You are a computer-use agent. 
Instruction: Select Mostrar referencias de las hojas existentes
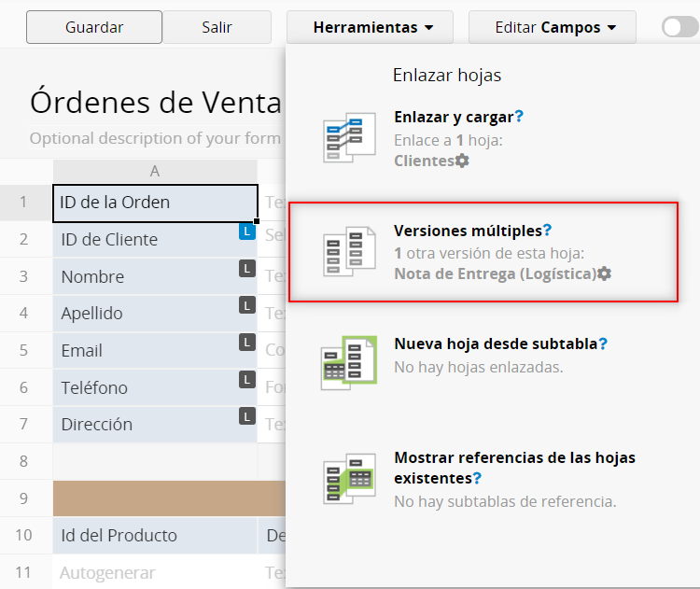514,457
